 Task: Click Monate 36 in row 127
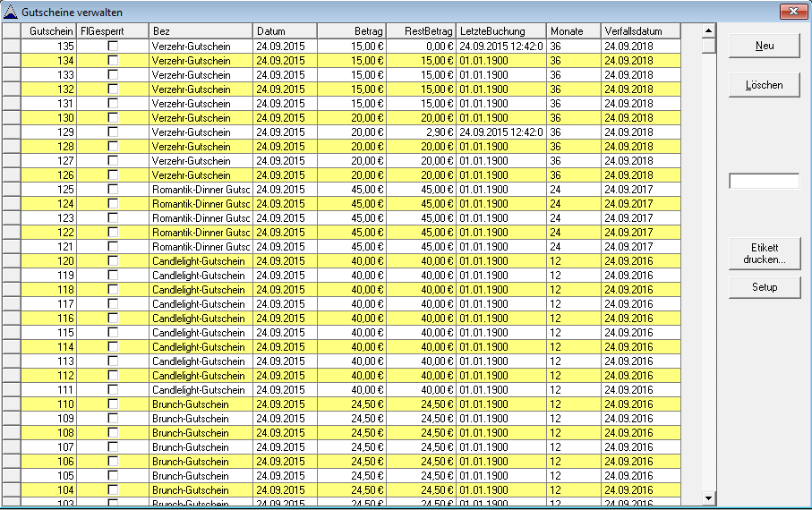coord(573,161)
